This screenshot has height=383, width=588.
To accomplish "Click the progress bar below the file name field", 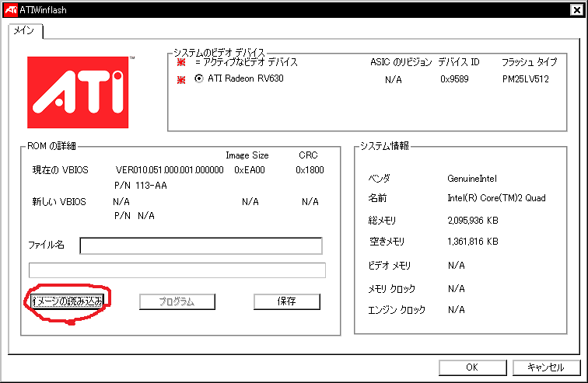I will 177,270.
